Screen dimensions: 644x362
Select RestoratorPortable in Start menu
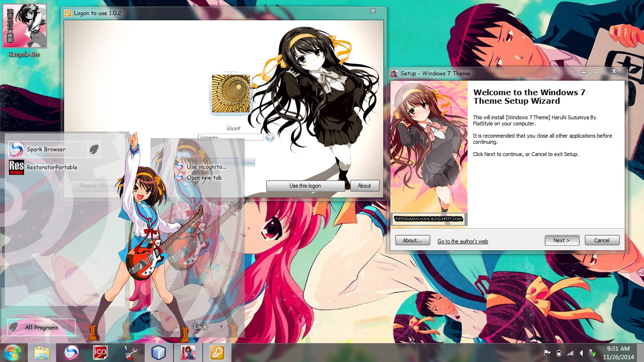coord(52,167)
